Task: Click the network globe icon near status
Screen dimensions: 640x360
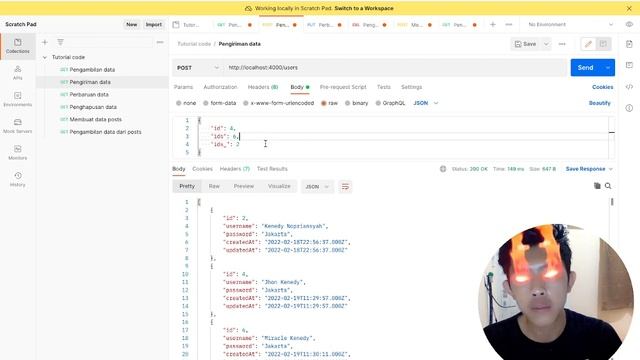Action: click(x=443, y=169)
